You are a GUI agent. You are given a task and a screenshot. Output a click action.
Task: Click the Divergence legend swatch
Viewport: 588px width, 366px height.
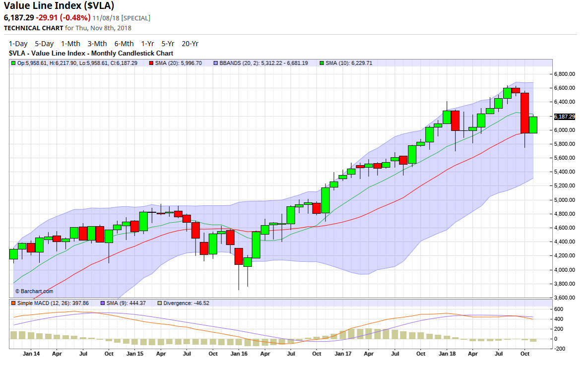[160, 303]
